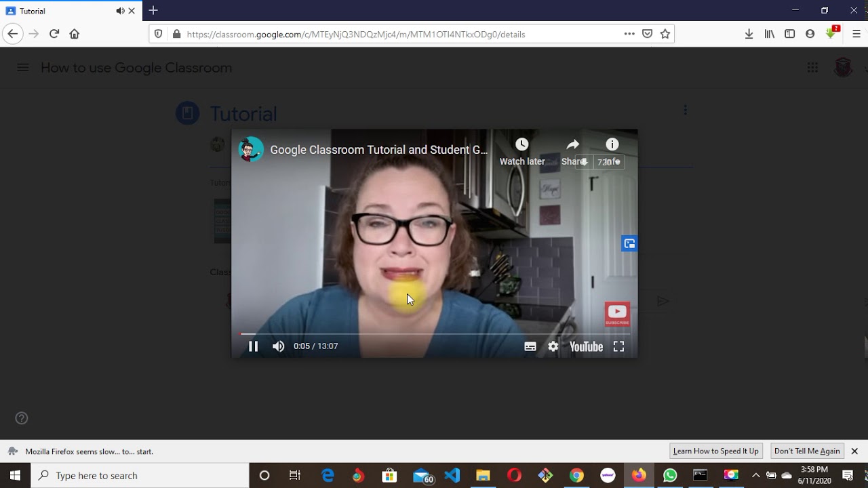
Task: Toggle subtitles in the video player
Action: [530, 346]
